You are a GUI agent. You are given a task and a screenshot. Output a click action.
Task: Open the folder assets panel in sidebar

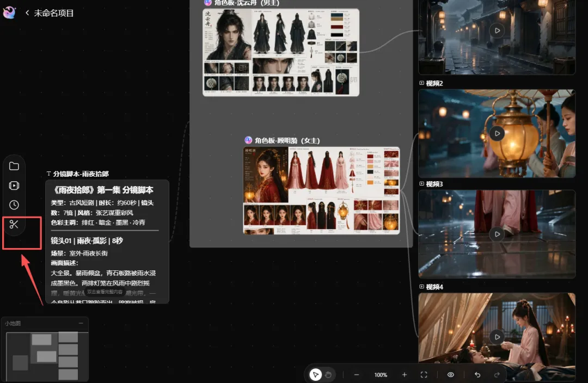click(x=14, y=166)
